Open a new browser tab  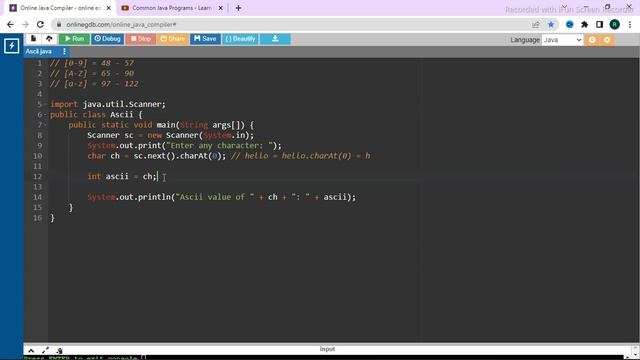coord(238,8)
